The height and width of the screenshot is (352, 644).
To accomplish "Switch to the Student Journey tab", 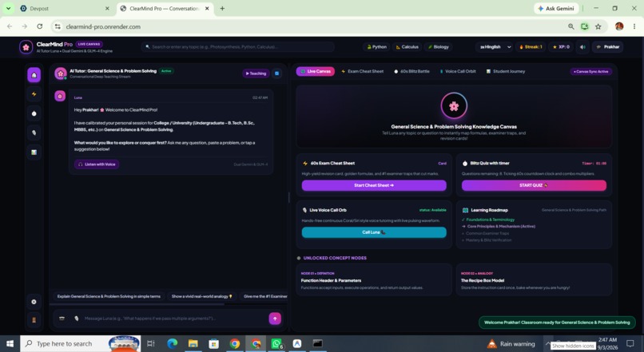I will pyautogui.click(x=506, y=71).
